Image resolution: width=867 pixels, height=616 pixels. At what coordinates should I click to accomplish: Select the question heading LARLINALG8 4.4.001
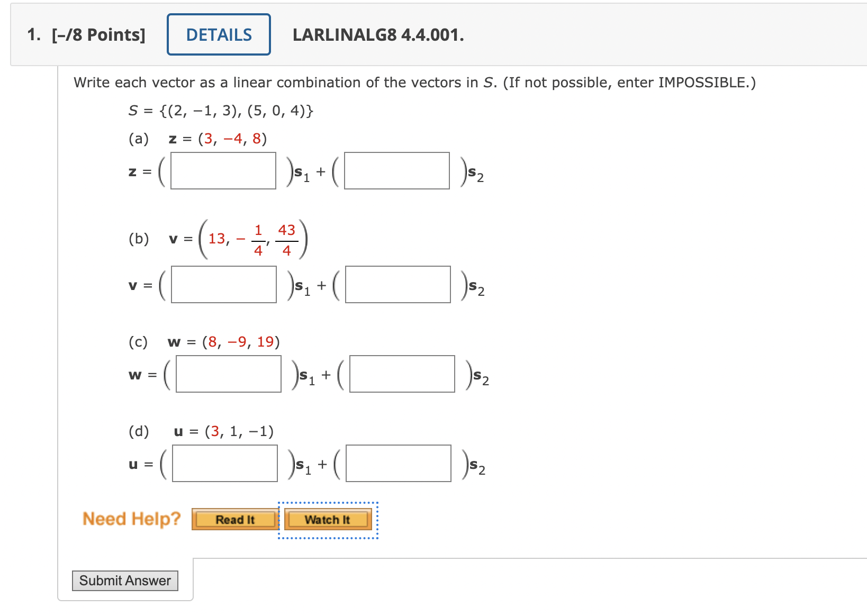click(x=377, y=35)
